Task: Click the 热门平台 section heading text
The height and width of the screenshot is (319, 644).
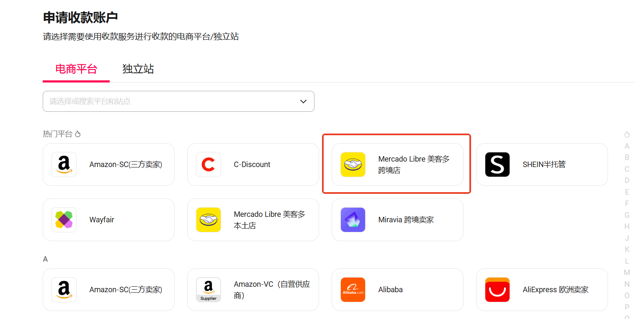Action: (57, 134)
